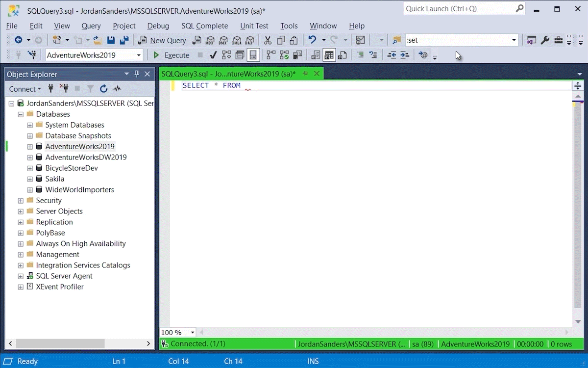Refresh the Object Explorer
Screen dimensions: 588x368
click(x=103, y=89)
